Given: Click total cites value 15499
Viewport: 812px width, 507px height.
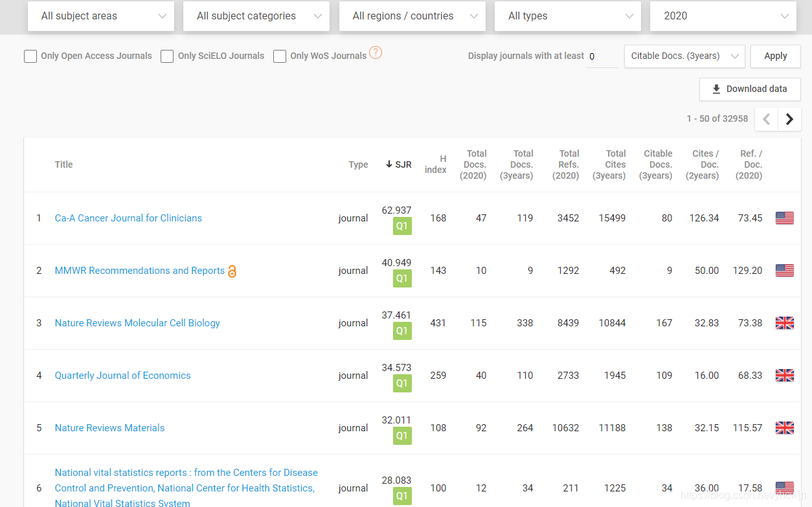Looking at the screenshot, I should coord(612,218).
